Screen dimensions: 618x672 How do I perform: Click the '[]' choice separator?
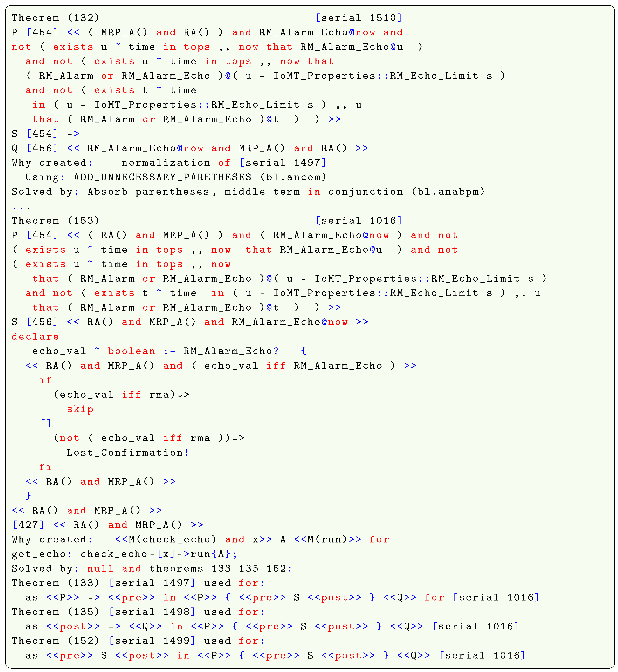pyautogui.click(x=46, y=424)
